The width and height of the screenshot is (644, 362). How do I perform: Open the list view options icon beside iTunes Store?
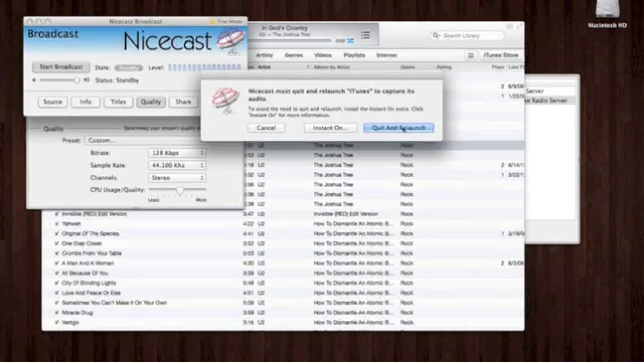471,55
